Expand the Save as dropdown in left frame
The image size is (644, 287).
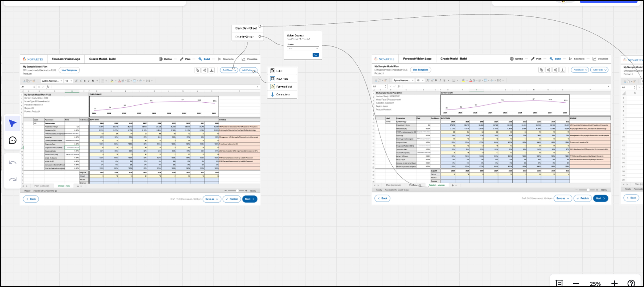pos(212,199)
